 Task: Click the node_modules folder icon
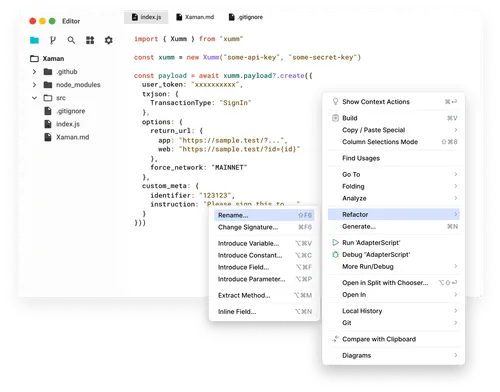[48, 85]
